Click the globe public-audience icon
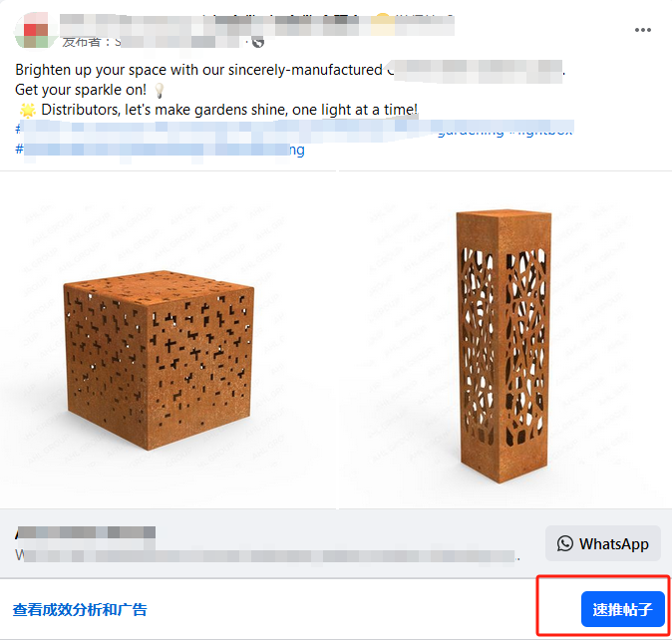The height and width of the screenshot is (643, 672). tap(258, 42)
